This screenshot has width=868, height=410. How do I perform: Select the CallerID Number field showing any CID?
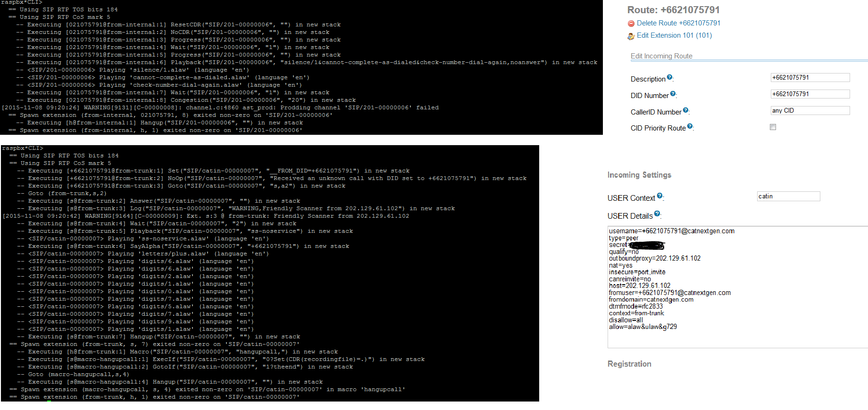[x=810, y=111]
